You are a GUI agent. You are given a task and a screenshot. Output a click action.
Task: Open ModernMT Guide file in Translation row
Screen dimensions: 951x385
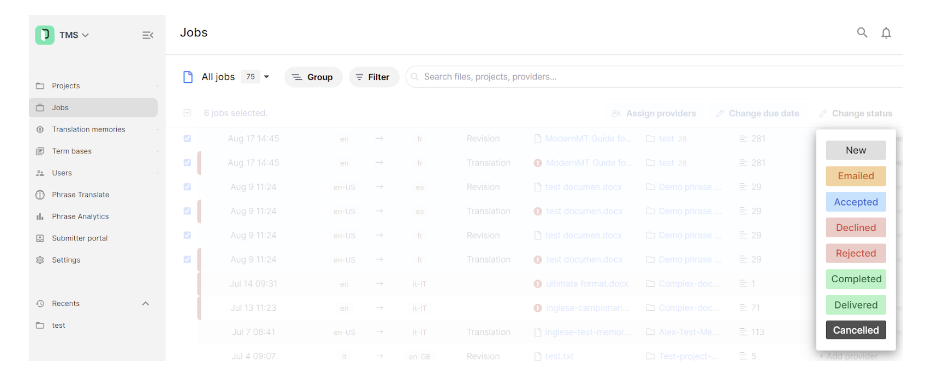[x=589, y=162]
